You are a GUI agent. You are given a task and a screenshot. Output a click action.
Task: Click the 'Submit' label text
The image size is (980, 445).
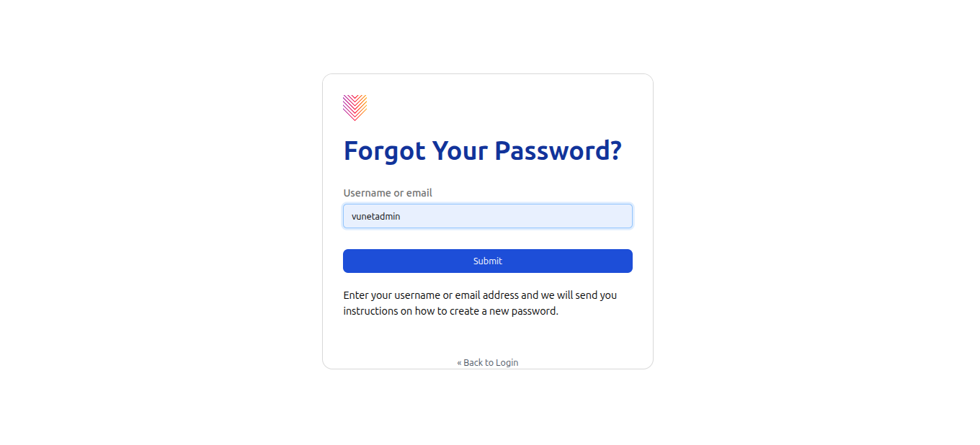[488, 261]
